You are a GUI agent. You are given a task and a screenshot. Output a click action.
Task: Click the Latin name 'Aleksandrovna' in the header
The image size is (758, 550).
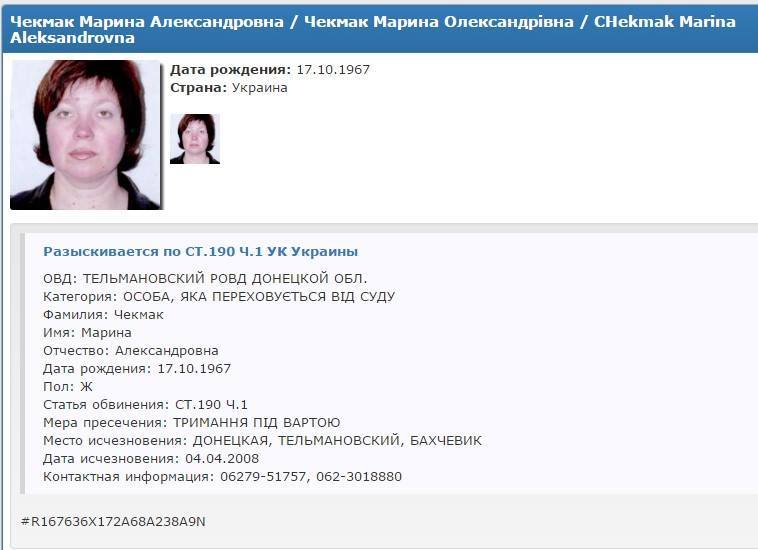tap(73, 38)
